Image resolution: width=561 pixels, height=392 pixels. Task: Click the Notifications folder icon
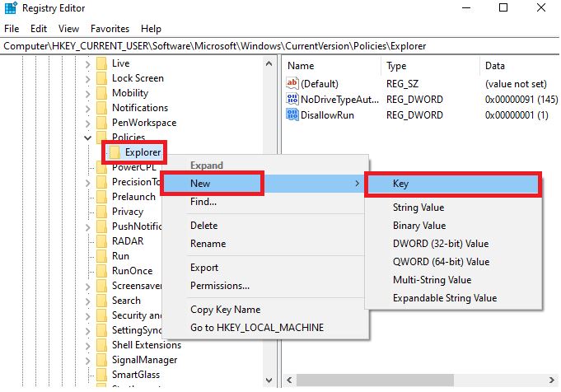tap(101, 108)
